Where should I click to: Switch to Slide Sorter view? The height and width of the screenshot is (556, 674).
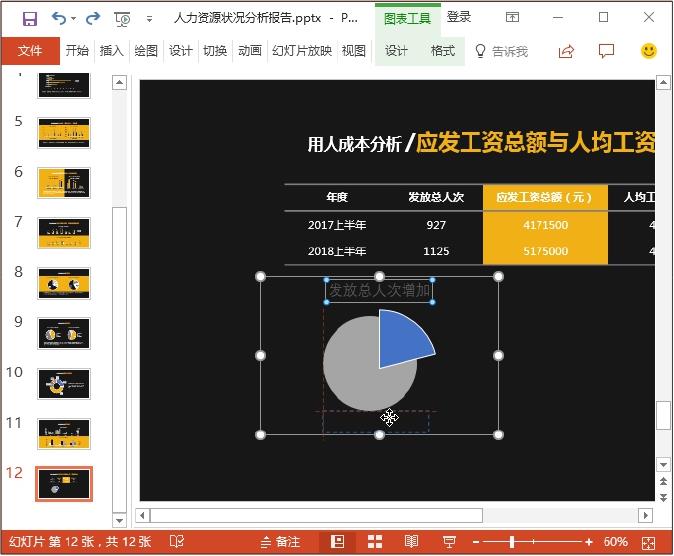pyautogui.click(x=375, y=541)
